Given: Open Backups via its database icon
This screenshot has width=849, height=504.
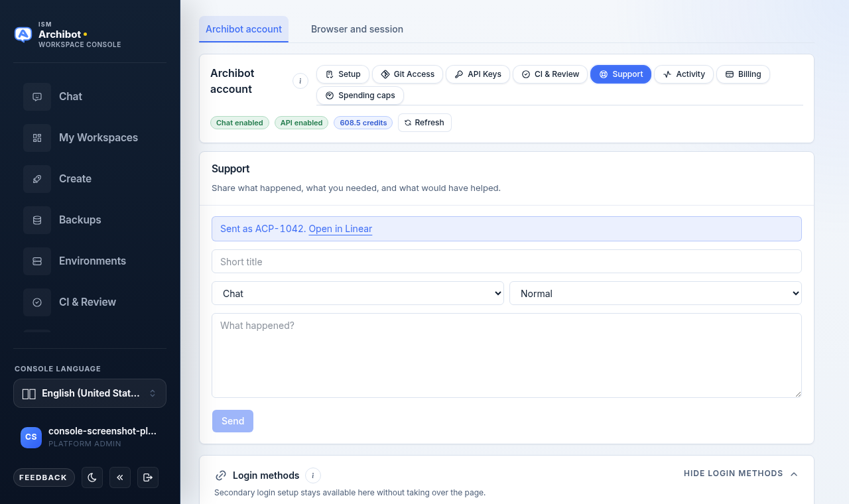Looking at the screenshot, I should pos(37,220).
